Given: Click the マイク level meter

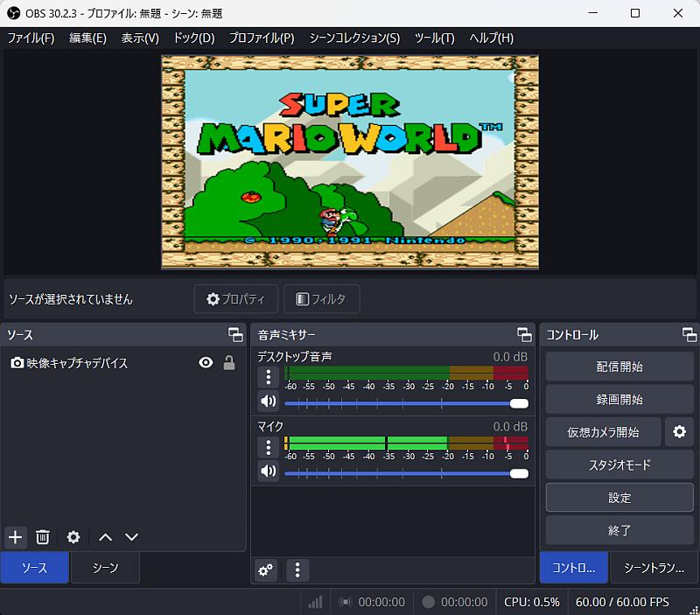Looking at the screenshot, I should 406,443.
